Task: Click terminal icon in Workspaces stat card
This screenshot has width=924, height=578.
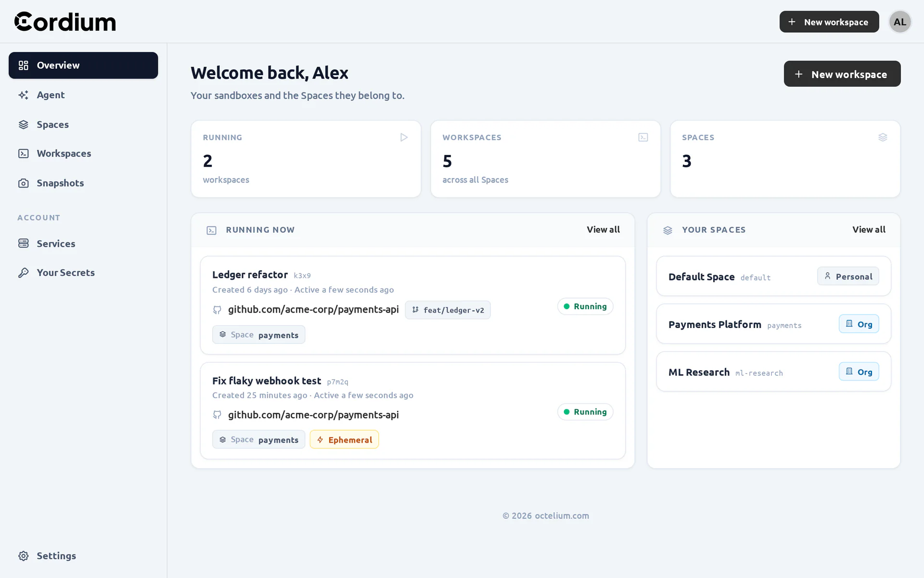Action: tap(643, 137)
